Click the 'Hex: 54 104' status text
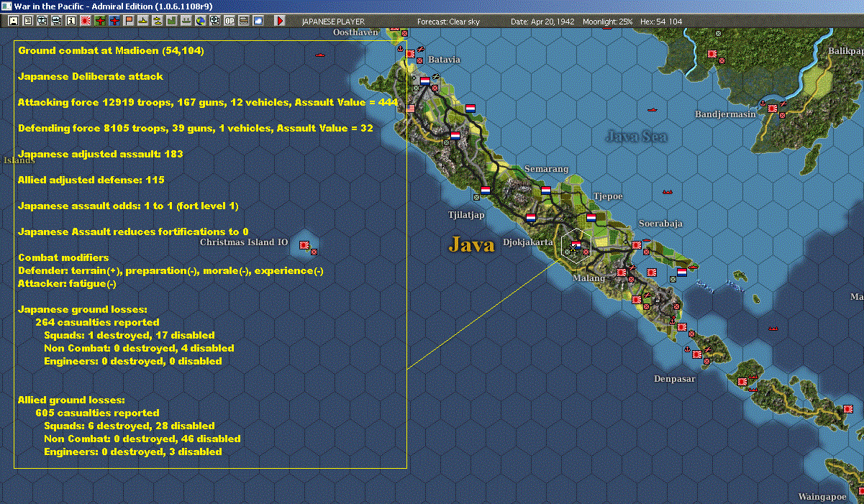The height and width of the screenshot is (504, 864). coord(660,22)
